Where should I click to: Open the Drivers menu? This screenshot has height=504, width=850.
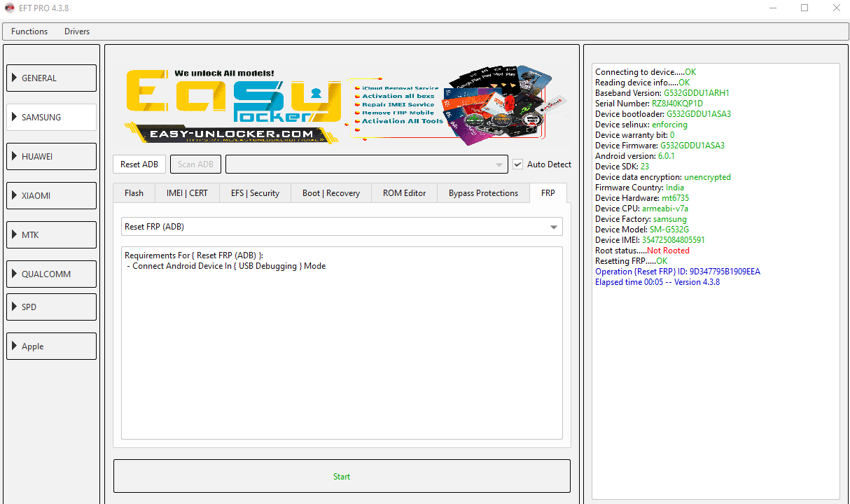pyautogui.click(x=77, y=31)
